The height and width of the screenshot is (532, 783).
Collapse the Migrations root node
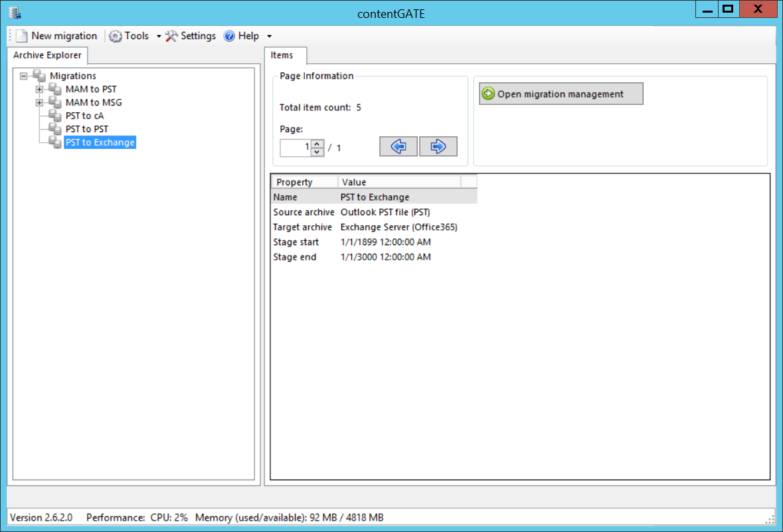24,76
